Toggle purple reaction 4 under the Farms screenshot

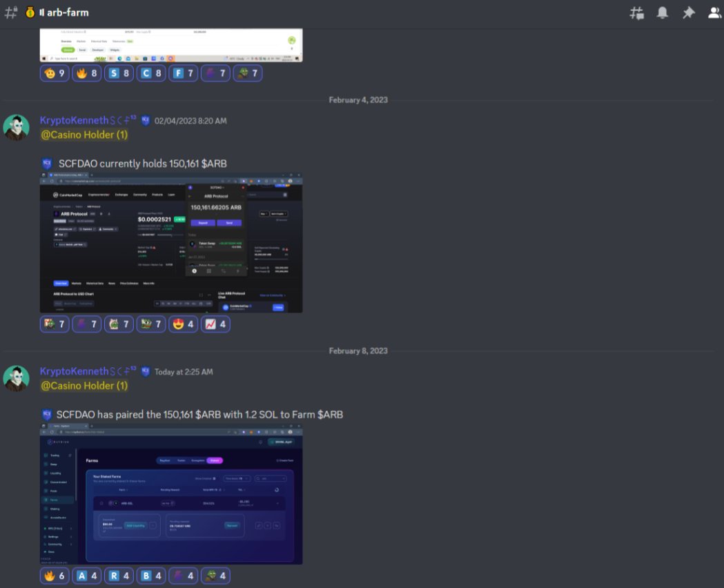pyautogui.click(x=184, y=576)
